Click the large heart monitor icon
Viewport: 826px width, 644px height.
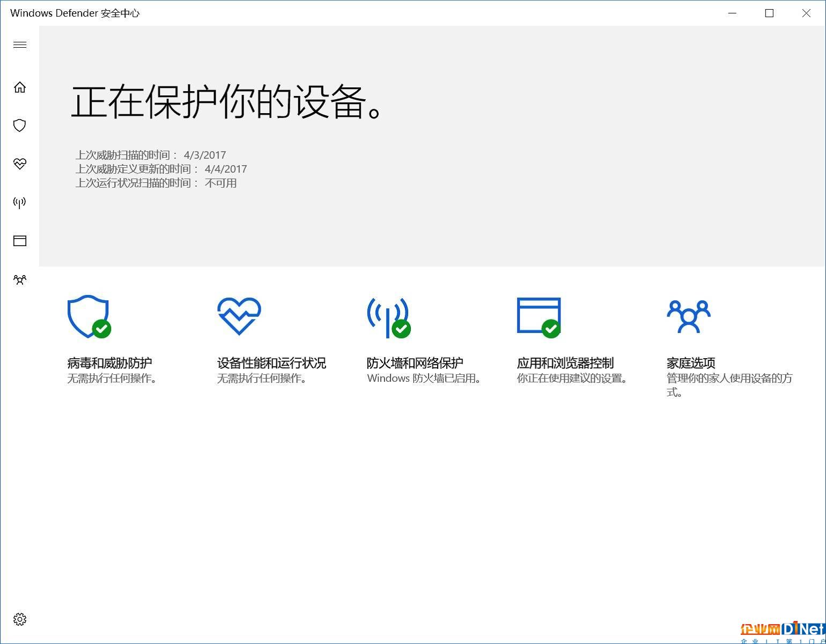[239, 316]
